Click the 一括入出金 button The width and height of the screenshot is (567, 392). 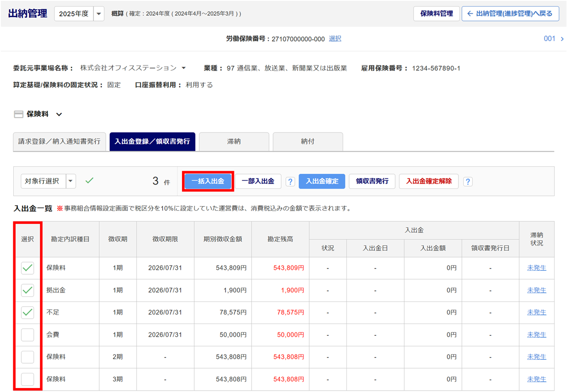tap(208, 181)
